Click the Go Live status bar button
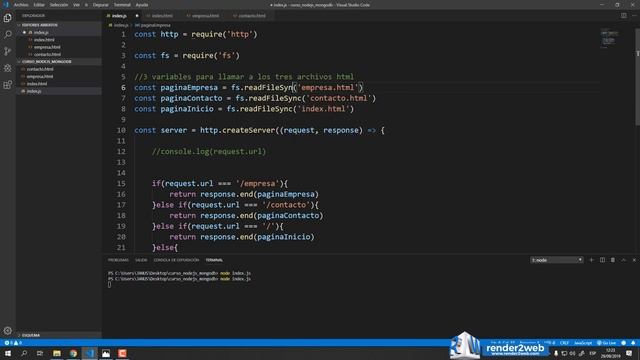Screen dimensions: 640x360 click(x=607, y=343)
